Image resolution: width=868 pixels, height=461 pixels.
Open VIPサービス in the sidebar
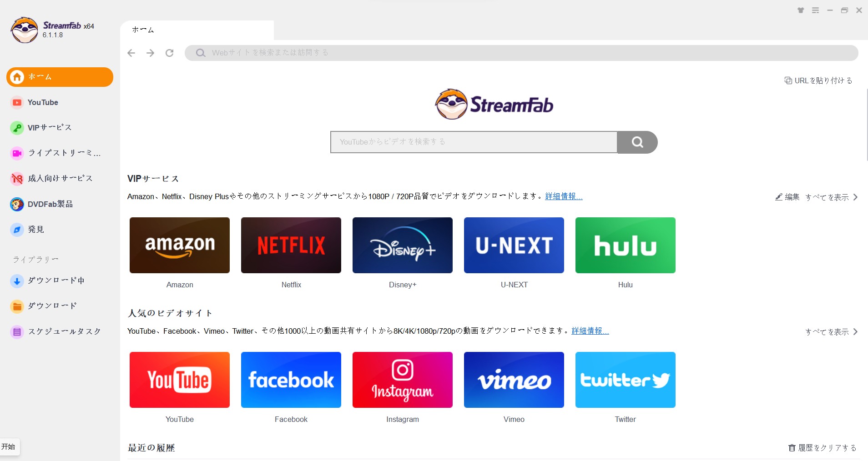click(x=41, y=128)
